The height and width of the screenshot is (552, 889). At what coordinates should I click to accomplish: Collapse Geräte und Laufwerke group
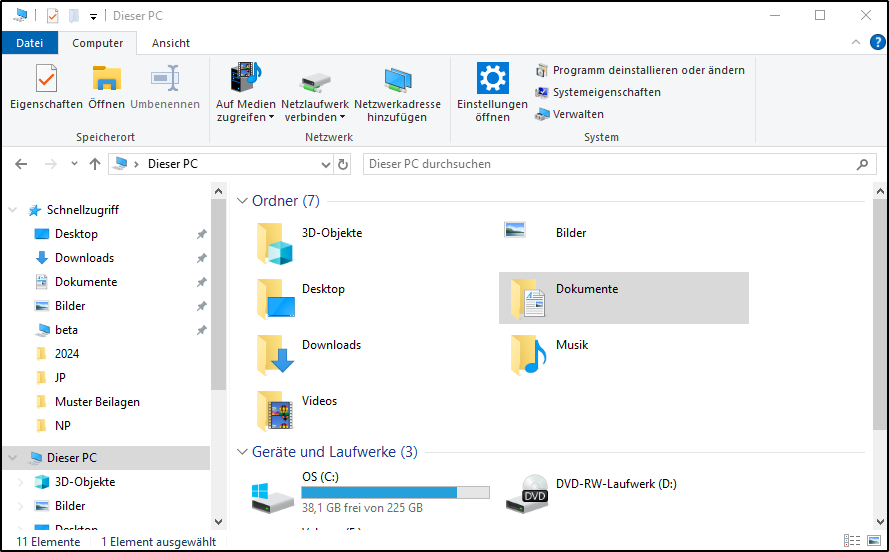(x=242, y=452)
